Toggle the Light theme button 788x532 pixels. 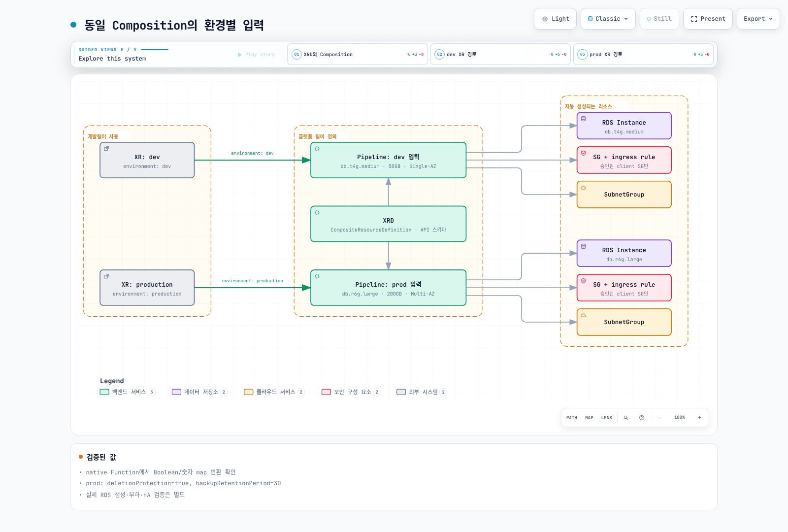[x=555, y=19]
